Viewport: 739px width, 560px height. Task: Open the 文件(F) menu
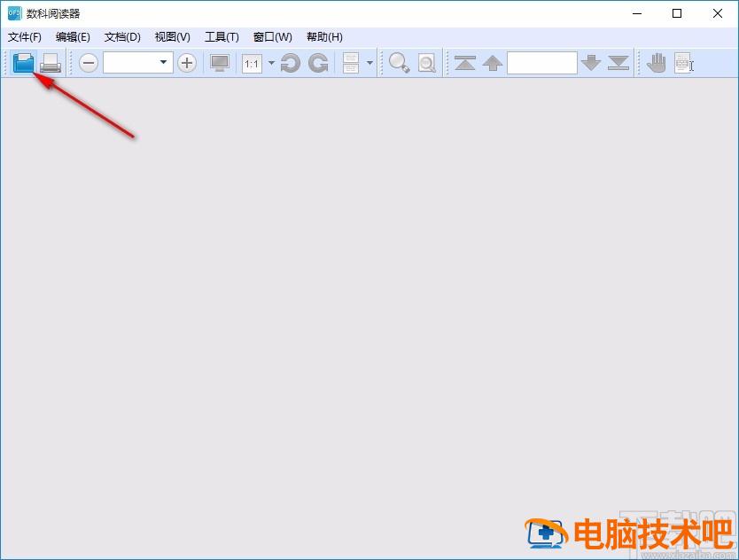(x=25, y=36)
